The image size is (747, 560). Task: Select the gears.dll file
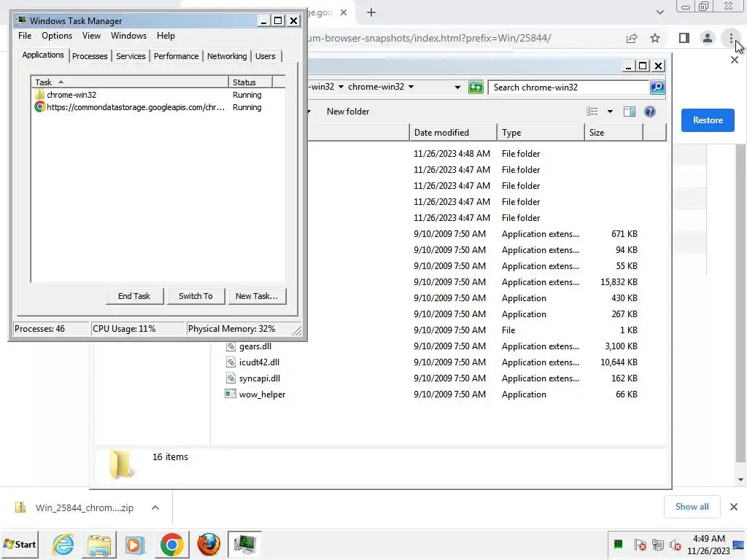255,346
